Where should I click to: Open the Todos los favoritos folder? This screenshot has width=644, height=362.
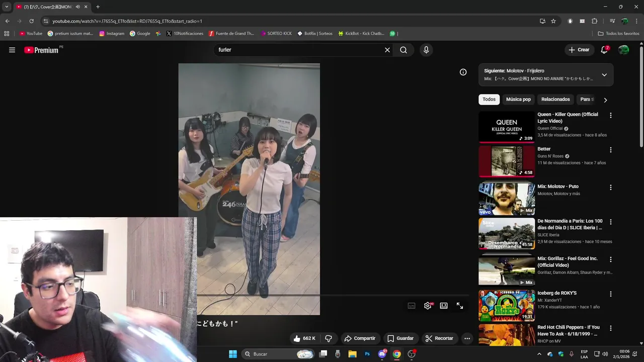(618, 34)
